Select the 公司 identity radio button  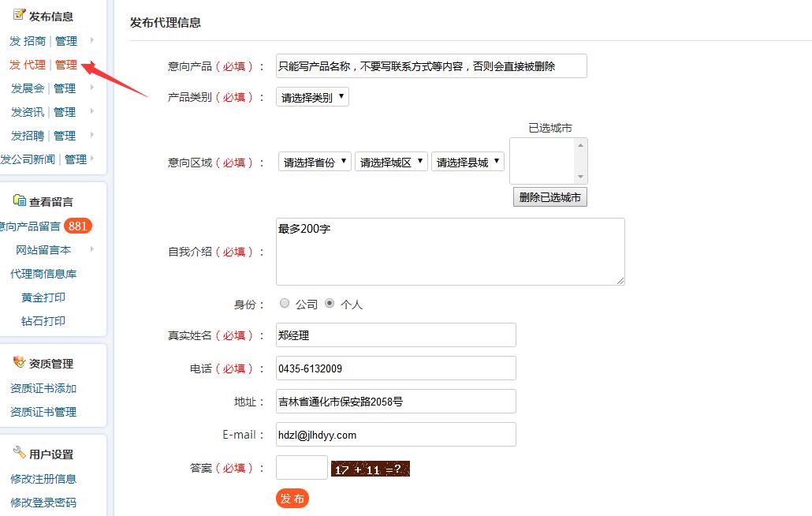[x=285, y=303]
